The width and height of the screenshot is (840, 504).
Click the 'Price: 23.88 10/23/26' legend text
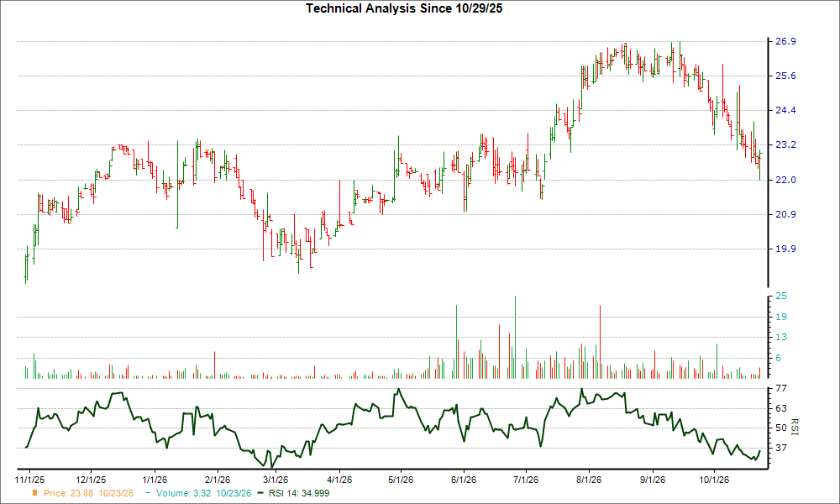[x=88, y=493]
